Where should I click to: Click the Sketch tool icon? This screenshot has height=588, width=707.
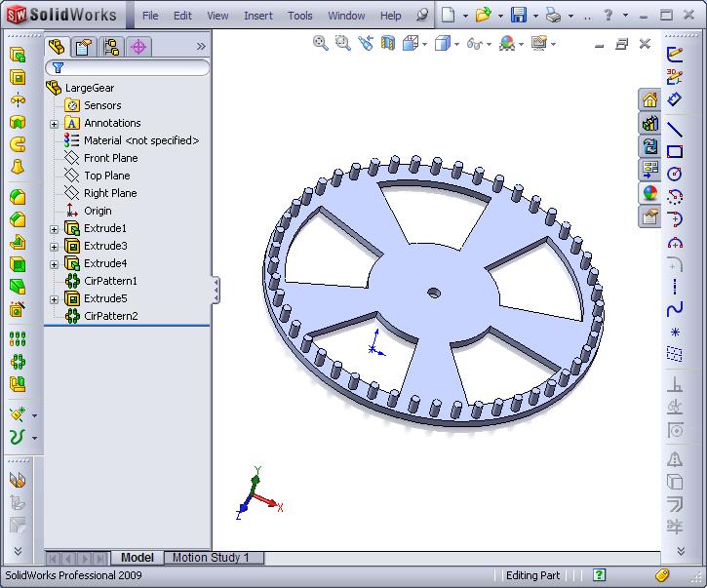[x=675, y=55]
